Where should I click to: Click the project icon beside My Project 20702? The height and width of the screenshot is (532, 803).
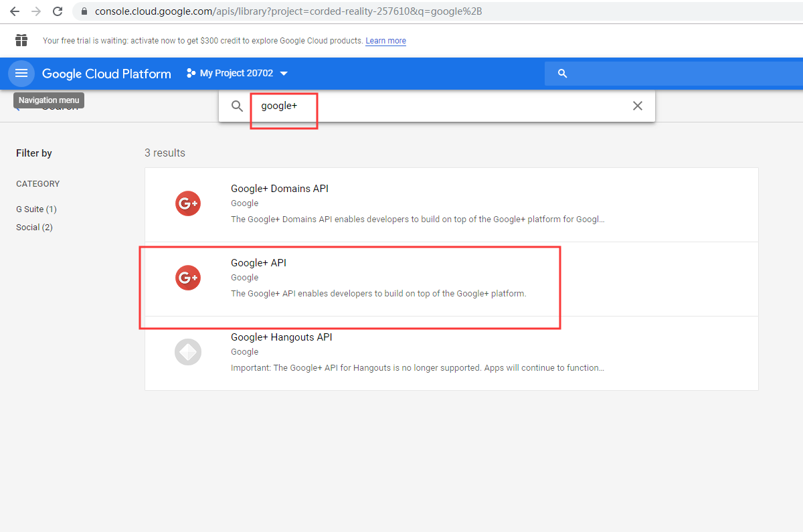(x=191, y=74)
